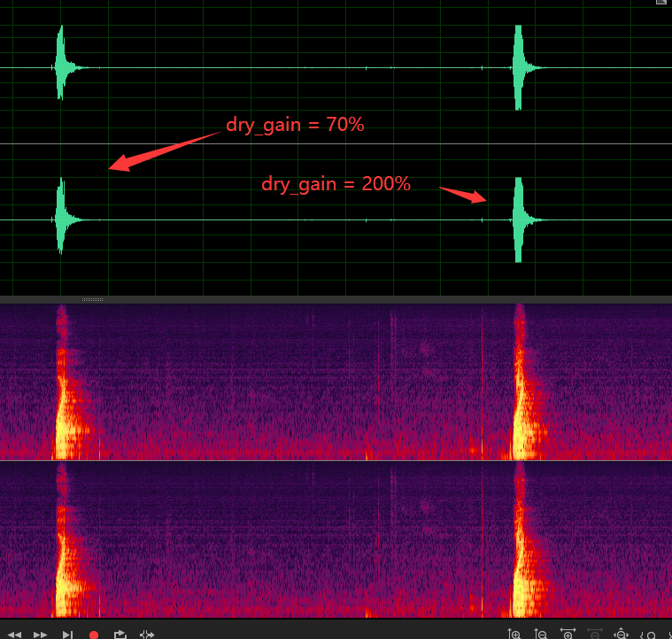
Task: Click the Zoom In Amplitude icon
Action: point(514,634)
